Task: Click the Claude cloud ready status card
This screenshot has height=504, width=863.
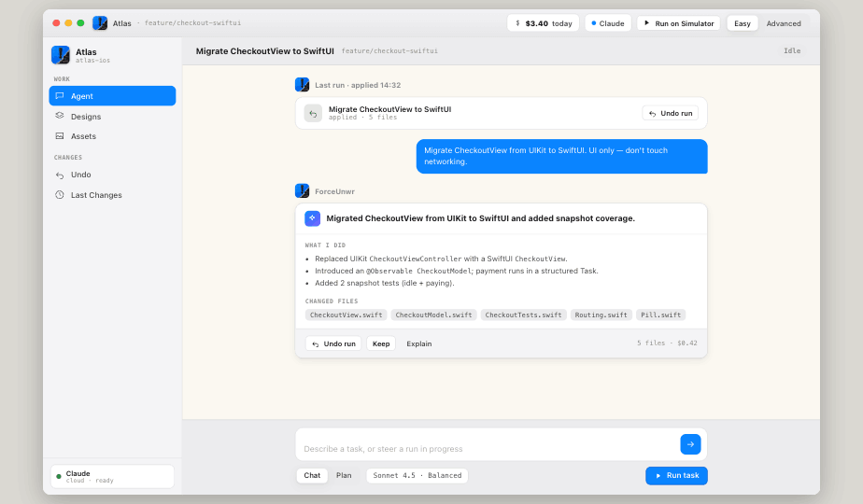Action: pos(112,477)
